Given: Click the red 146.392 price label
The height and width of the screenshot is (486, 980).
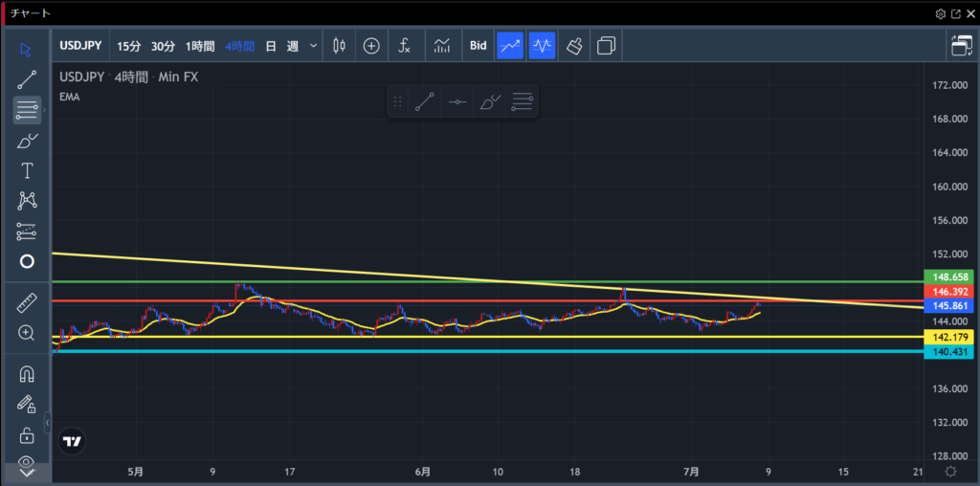Looking at the screenshot, I should (948, 292).
